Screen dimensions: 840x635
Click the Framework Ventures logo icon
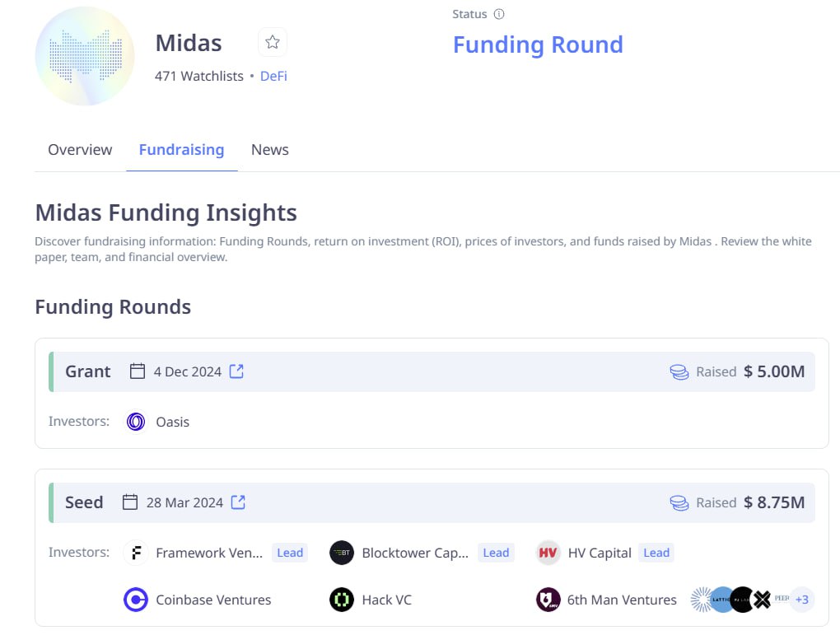click(x=136, y=553)
